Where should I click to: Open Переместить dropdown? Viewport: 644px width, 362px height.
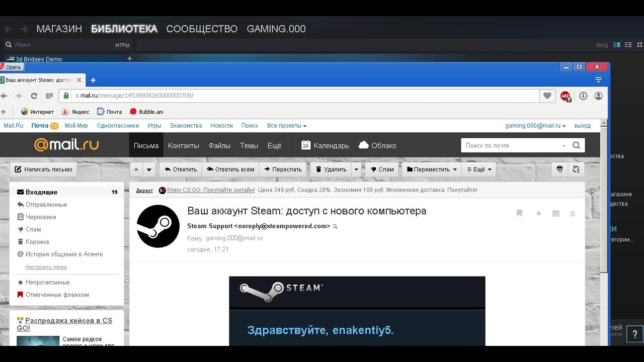[x=432, y=169]
